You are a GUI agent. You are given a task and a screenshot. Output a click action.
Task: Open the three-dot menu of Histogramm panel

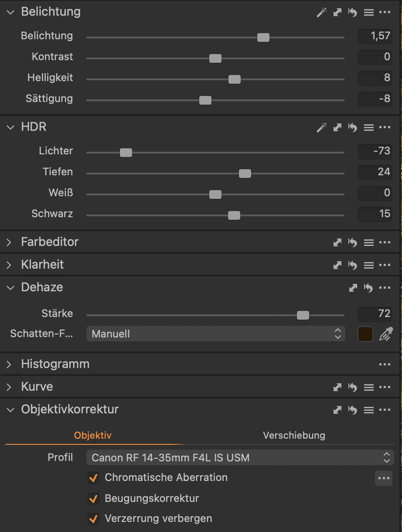click(x=385, y=364)
